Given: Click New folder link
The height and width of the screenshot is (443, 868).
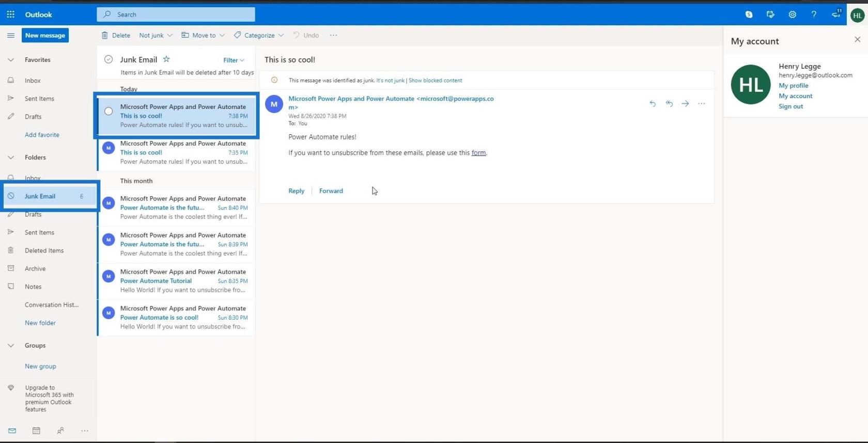Looking at the screenshot, I should pyautogui.click(x=40, y=323).
